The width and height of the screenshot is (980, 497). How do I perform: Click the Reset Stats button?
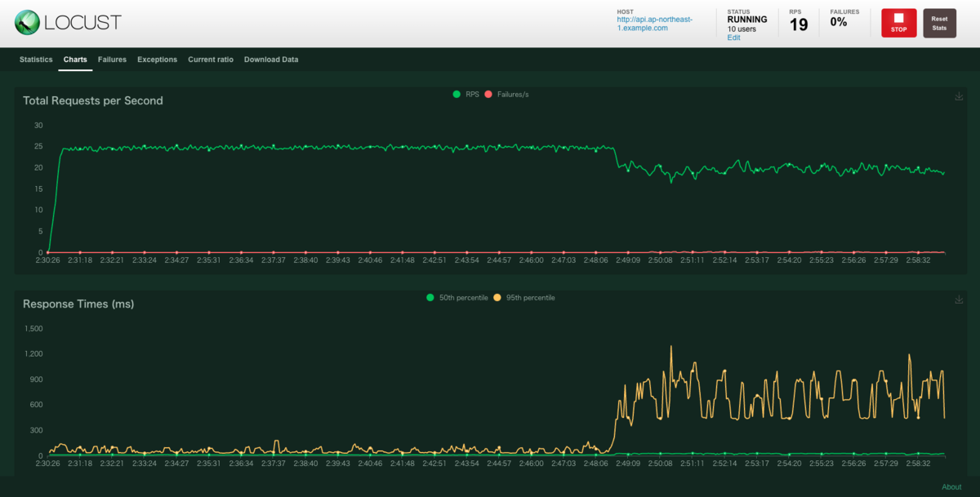[x=939, y=23]
